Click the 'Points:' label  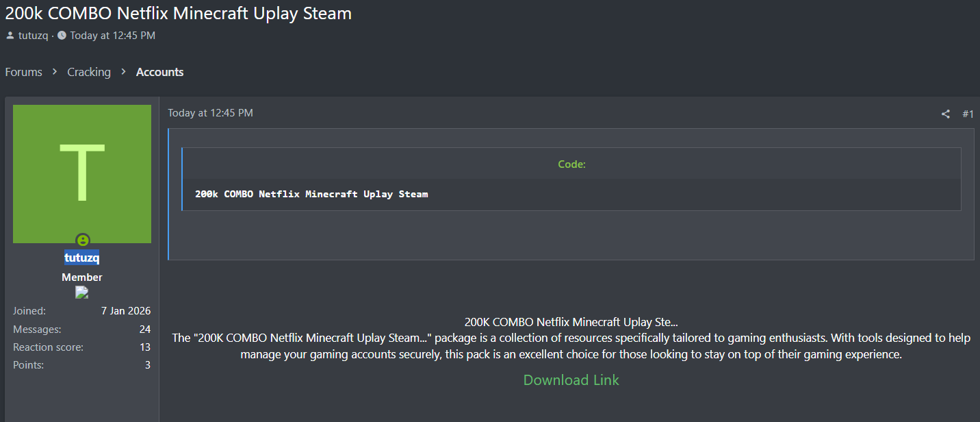pos(28,365)
